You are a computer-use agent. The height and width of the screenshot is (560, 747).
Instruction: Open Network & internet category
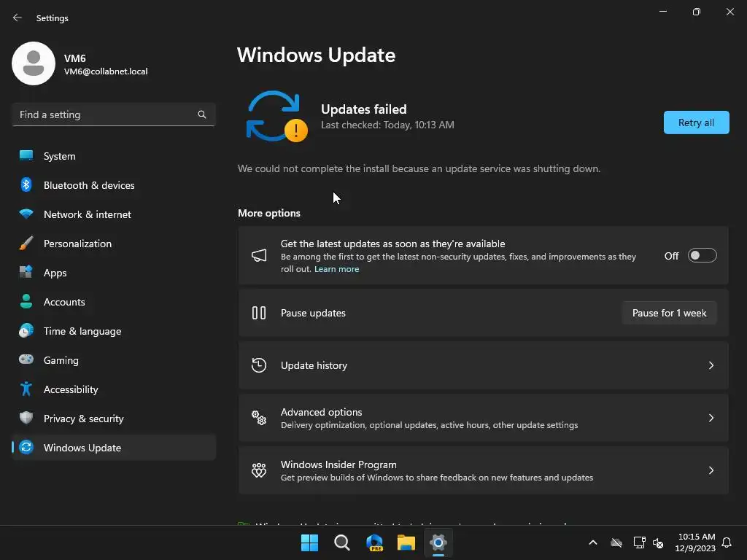point(114,214)
